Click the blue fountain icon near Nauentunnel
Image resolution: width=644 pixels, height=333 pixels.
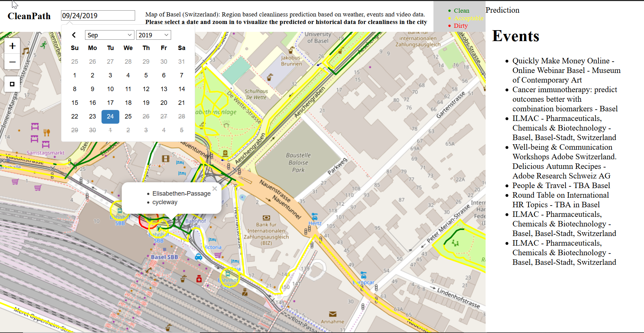(243, 197)
